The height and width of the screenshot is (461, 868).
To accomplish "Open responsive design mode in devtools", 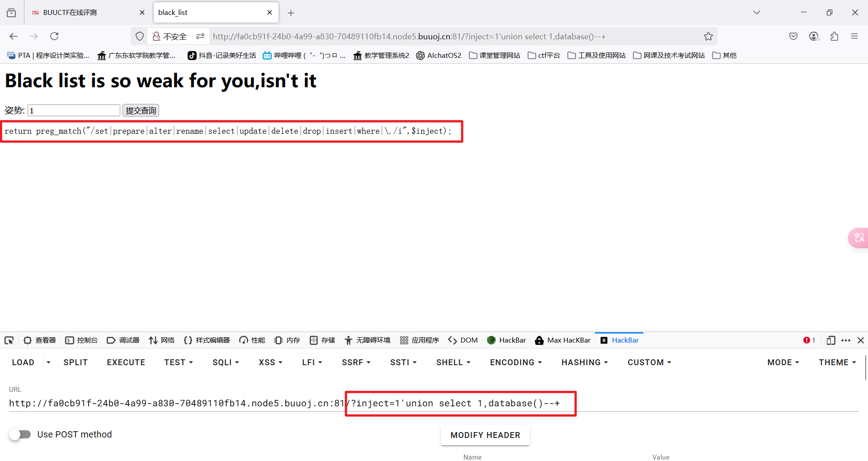I will click(x=831, y=340).
